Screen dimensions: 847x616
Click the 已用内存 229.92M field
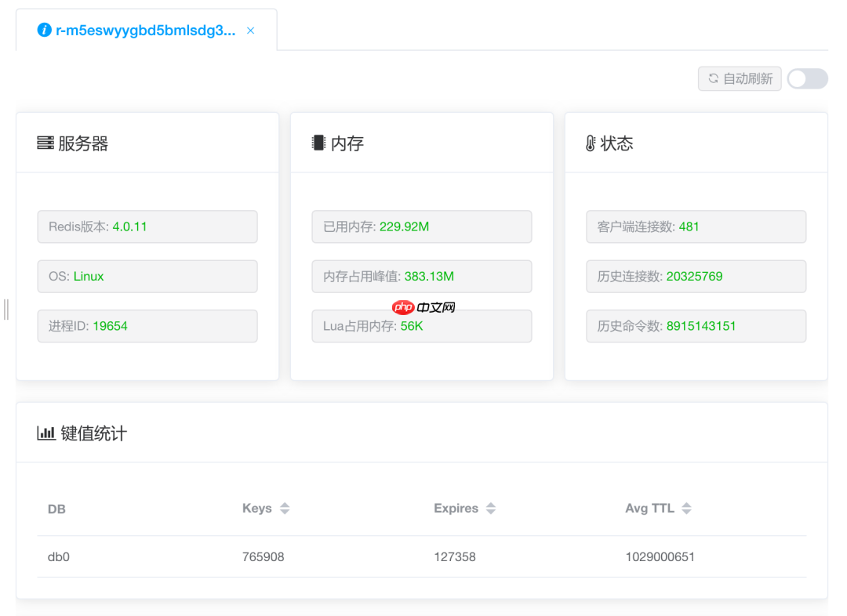(x=422, y=226)
